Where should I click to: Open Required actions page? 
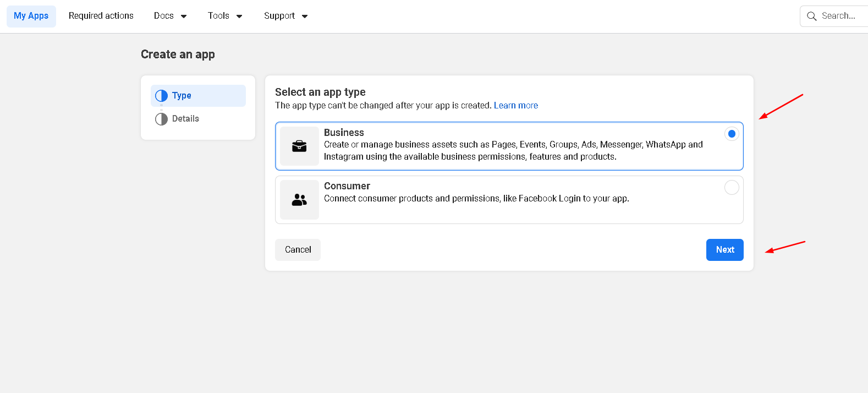click(x=101, y=16)
